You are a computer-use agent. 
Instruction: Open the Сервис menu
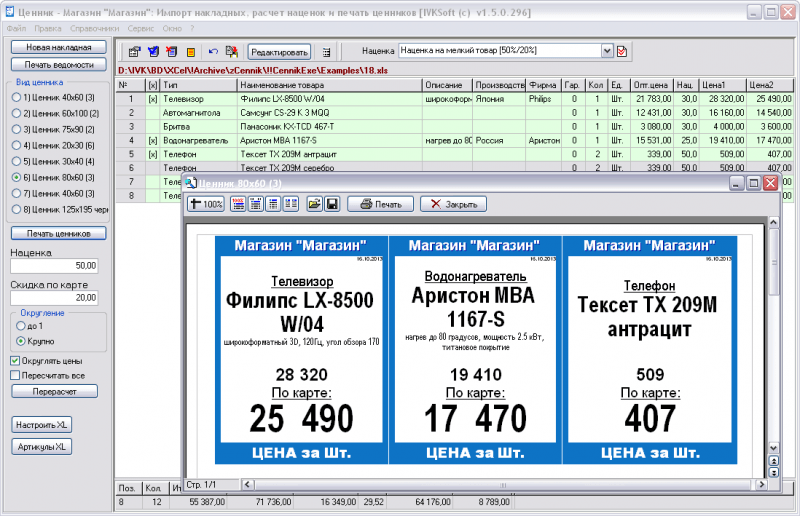pos(141,29)
